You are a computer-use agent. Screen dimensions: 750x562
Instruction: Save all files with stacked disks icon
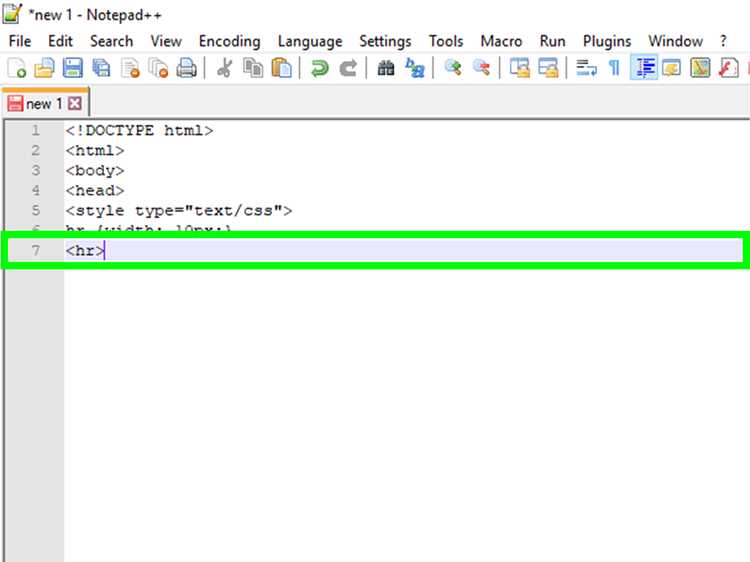[x=101, y=68]
